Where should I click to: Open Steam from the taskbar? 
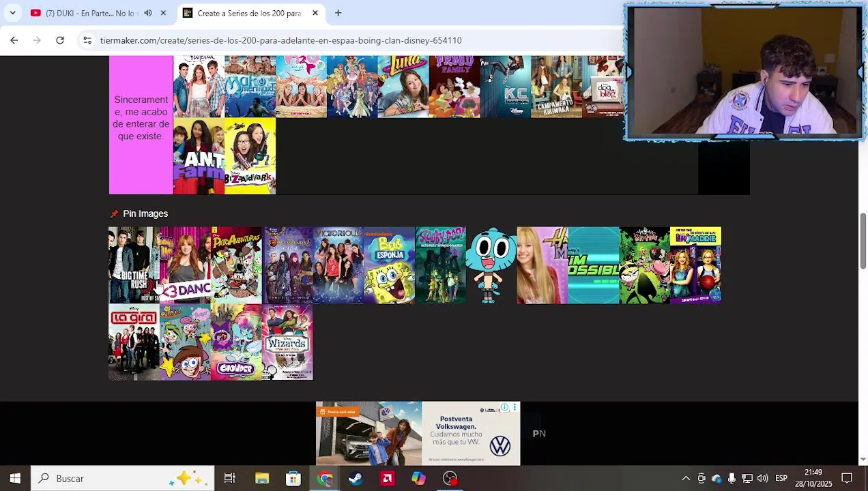[x=356, y=478]
